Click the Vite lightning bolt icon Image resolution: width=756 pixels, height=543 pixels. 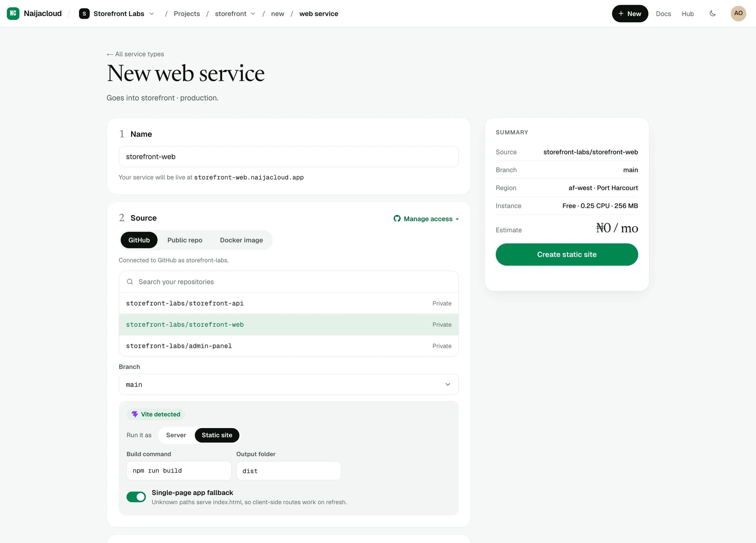(135, 414)
